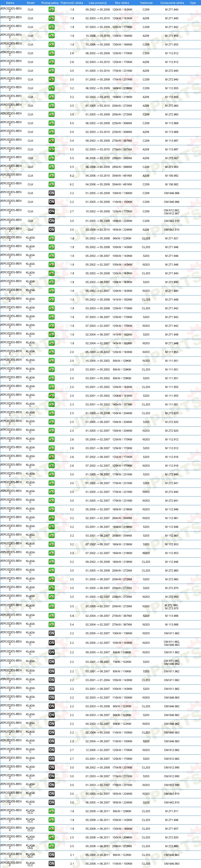Click petrol icon in CLK A209 M 156.982 row
Screen dimensions: 201x868
tap(51, 176)
